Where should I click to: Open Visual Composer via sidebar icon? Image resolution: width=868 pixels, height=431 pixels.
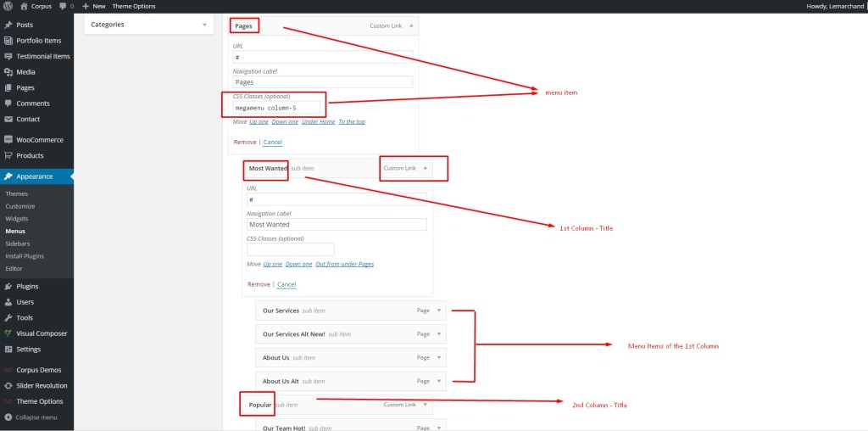click(8, 333)
